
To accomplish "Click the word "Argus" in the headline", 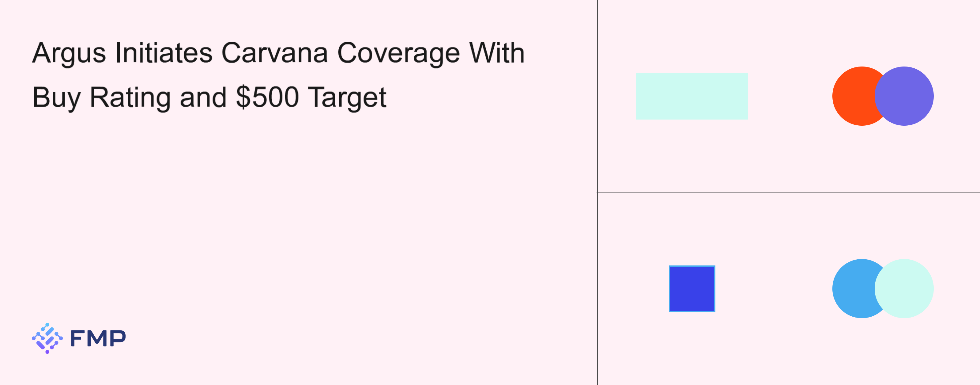I will coord(69,53).
